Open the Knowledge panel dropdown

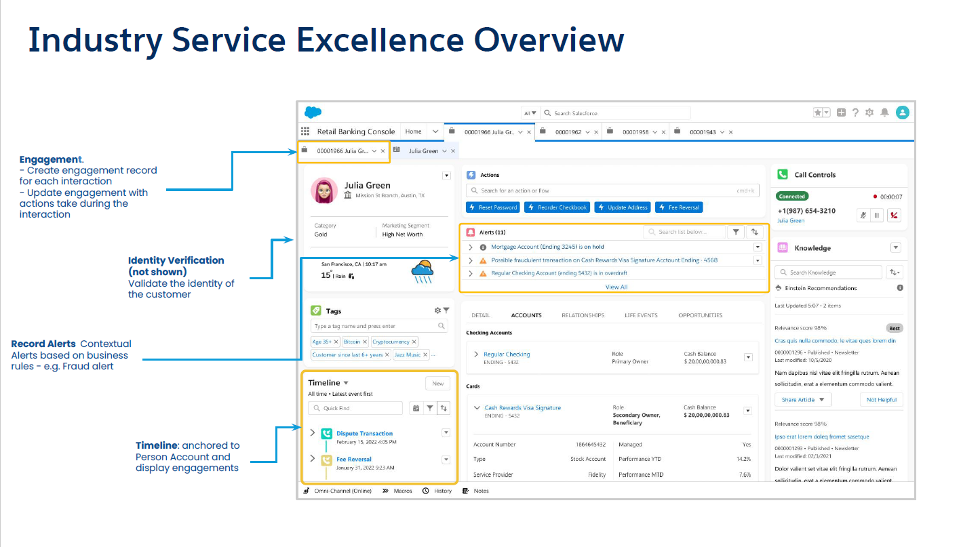(x=895, y=248)
